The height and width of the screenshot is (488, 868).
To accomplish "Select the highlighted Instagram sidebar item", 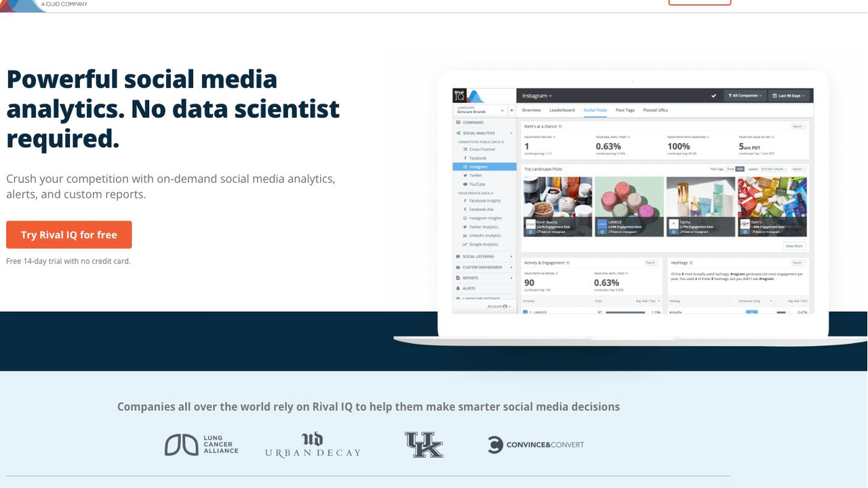I will click(484, 167).
